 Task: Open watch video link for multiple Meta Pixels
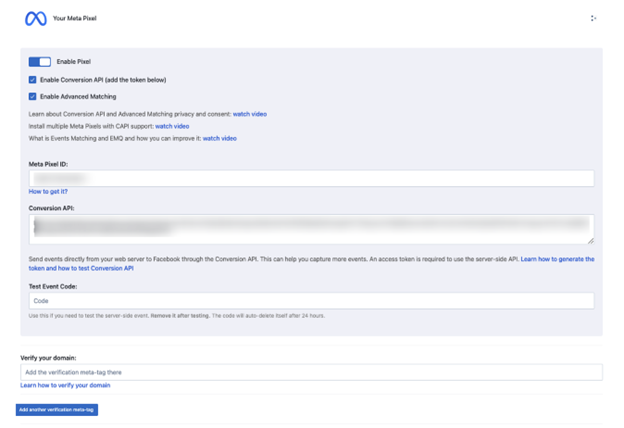[x=172, y=126]
